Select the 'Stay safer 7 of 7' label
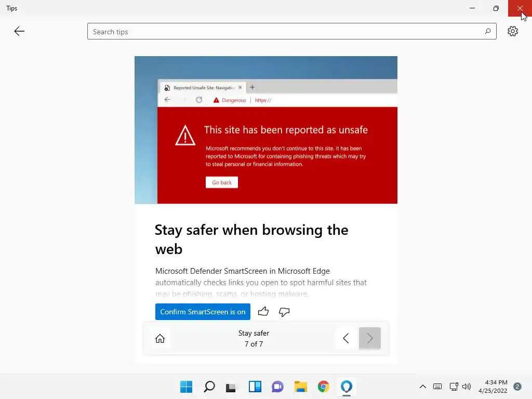The image size is (532, 399). [254, 338]
